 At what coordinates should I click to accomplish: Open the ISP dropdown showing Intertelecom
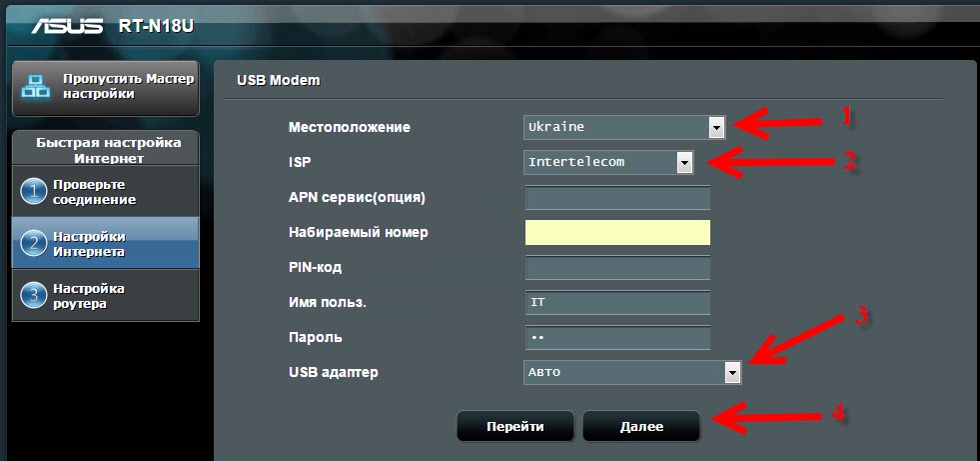608,163
